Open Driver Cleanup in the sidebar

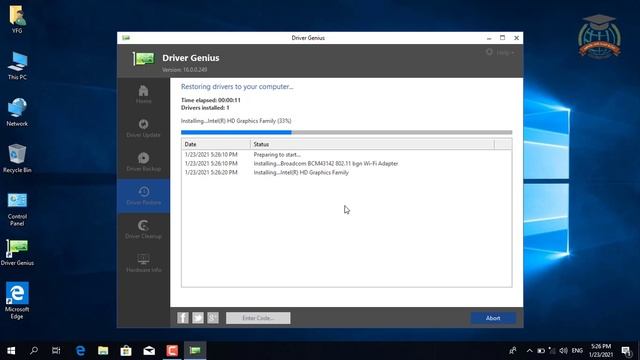pos(143,230)
